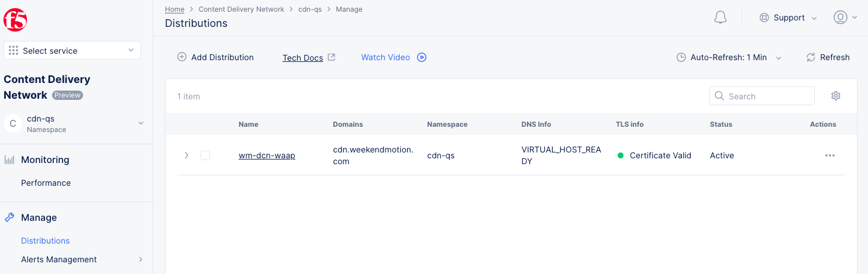Expand Alerts Management submenu
This screenshot has width=868, height=274.
[140, 259]
